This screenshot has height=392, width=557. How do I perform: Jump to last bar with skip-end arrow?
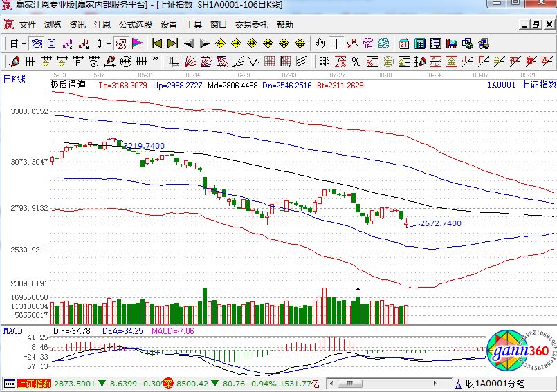(x=172, y=44)
